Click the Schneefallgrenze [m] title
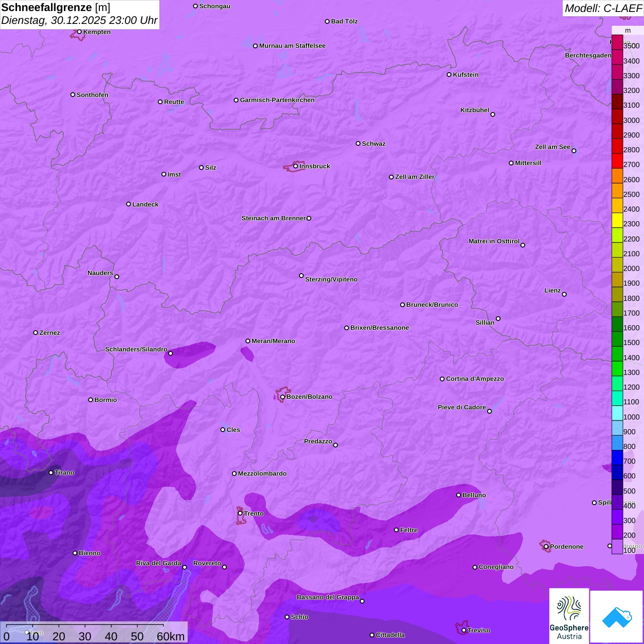The image size is (644, 644). tap(56, 7)
